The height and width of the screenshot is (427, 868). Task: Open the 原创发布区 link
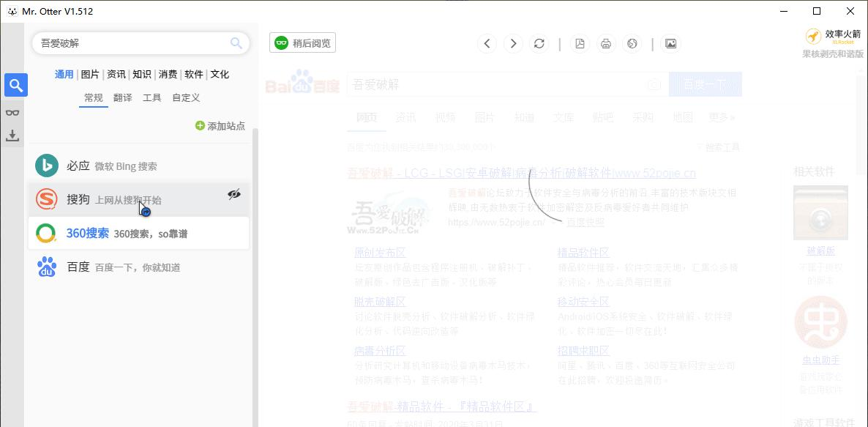[380, 253]
